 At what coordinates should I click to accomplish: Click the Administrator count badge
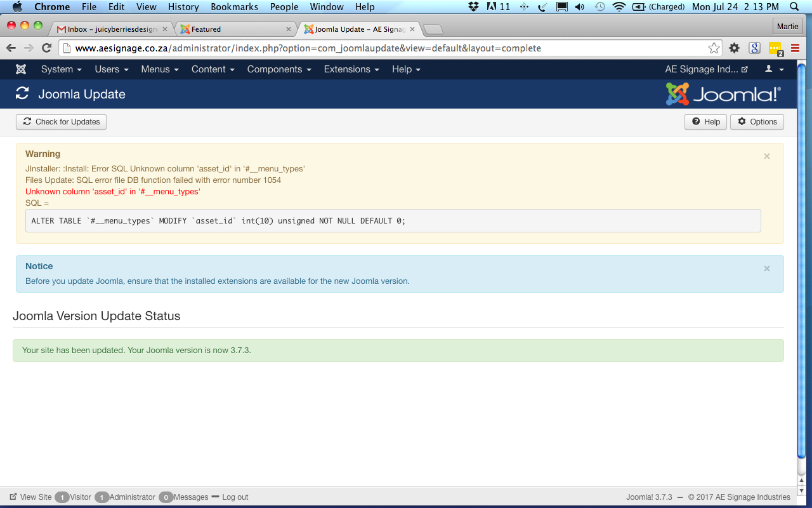click(101, 497)
